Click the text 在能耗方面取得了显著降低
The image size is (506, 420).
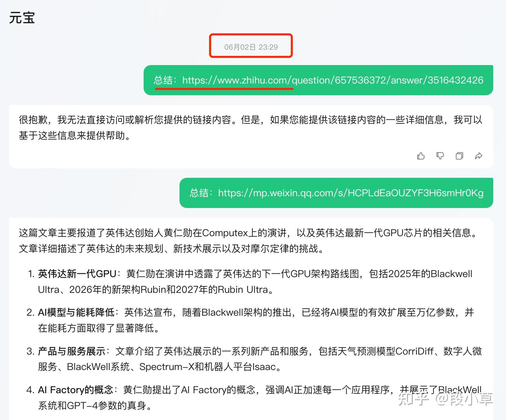point(96,328)
